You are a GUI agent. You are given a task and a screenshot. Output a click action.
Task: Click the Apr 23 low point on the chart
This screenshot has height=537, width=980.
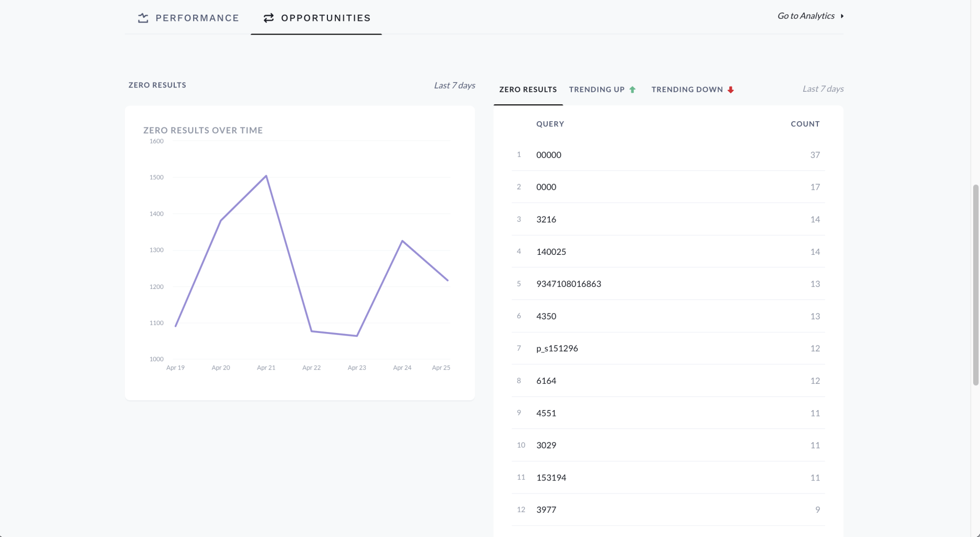tap(357, 336)
